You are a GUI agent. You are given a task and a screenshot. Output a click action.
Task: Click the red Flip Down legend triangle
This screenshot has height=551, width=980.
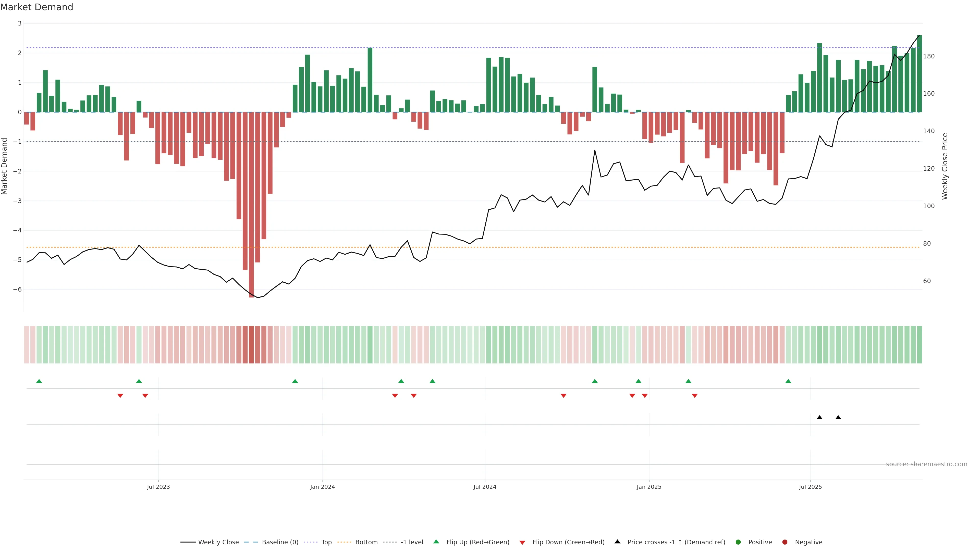point(522,543)
